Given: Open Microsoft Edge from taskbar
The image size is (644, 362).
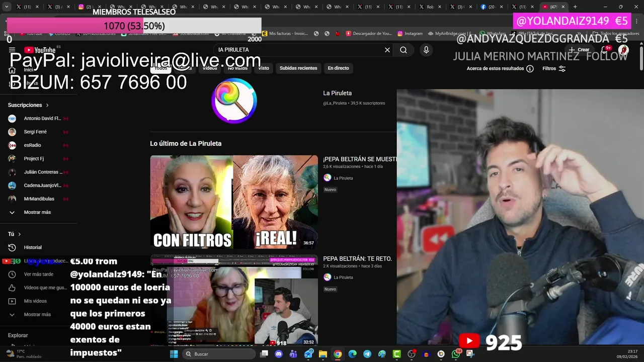Looking at the screenshot, I should coord(352,354).
